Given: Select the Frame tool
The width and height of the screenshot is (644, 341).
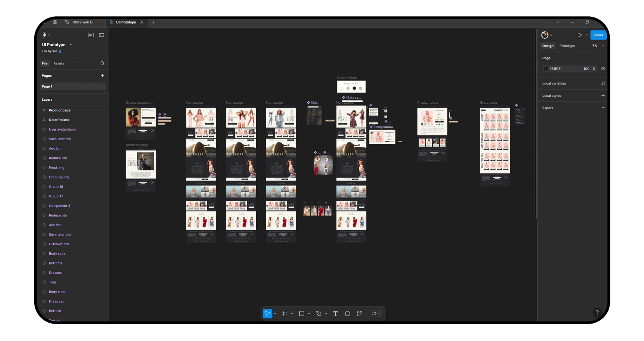Looking at the screenshot, I should pyautogui.click(x=285, y=313).
